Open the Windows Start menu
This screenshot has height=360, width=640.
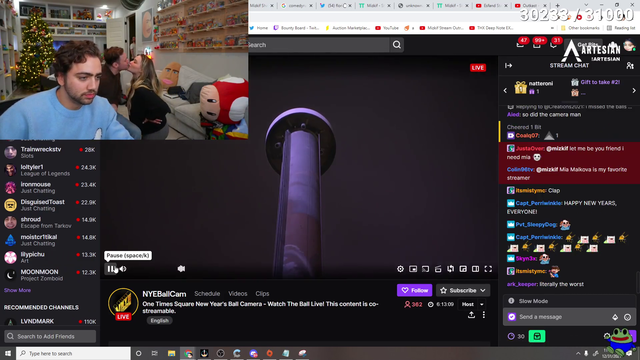click(7, 353)
